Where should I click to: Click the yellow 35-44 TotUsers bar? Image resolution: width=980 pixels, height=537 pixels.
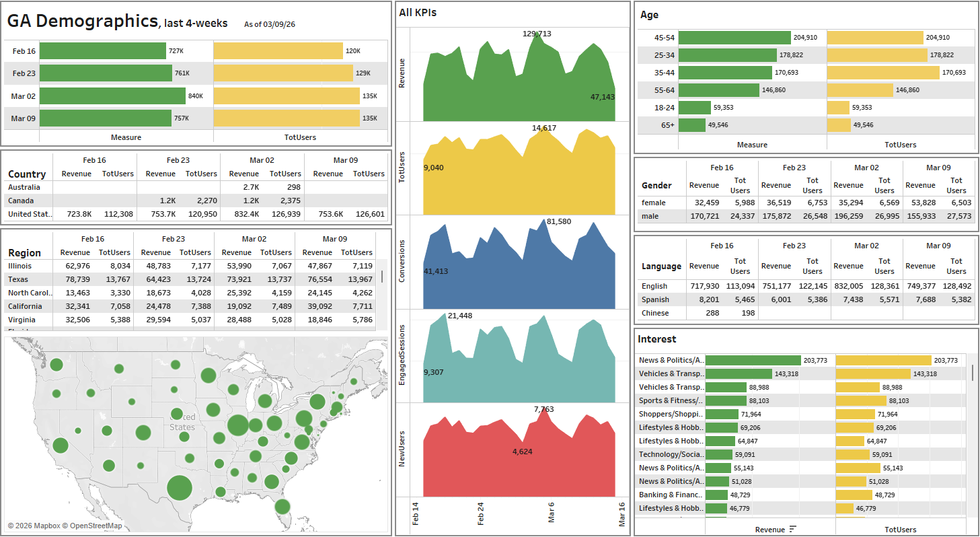(882, 73)
